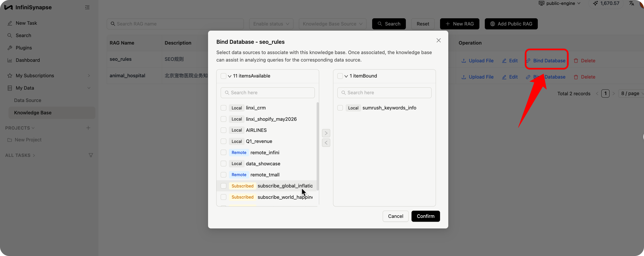The height and width of the screenshot is (256, 644).
Task: Close the Bind Database dialog
Action: click(439, 40)
